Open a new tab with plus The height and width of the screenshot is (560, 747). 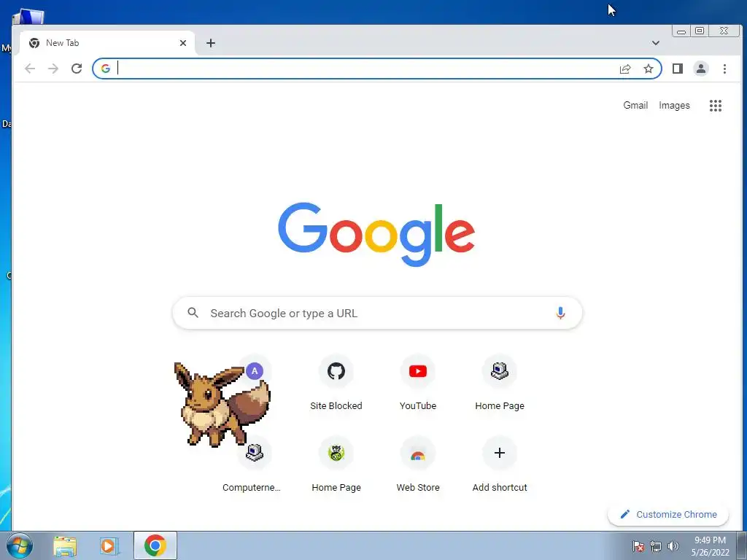(x=211, y=43)
